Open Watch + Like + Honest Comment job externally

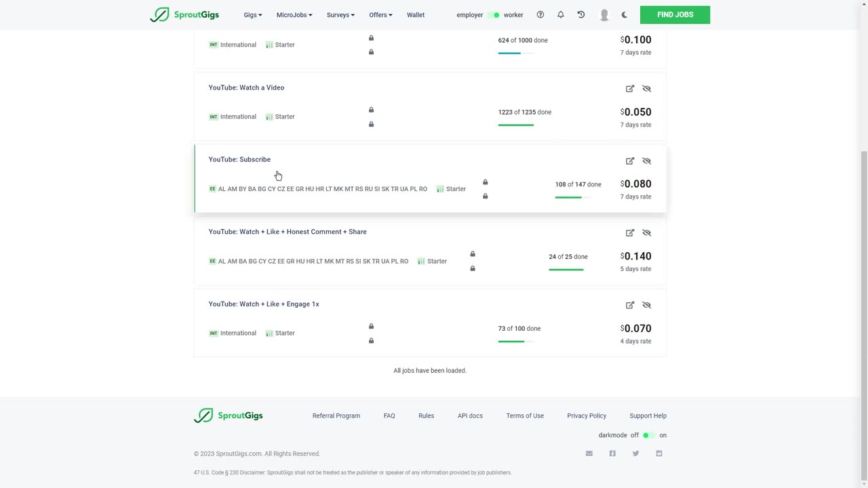630,233
